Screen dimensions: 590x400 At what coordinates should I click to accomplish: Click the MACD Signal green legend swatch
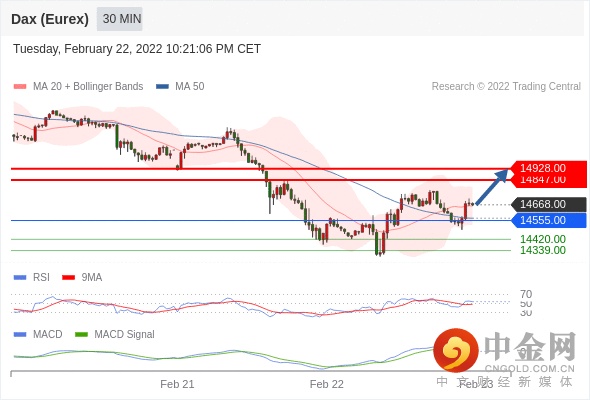tap(81, 334)
